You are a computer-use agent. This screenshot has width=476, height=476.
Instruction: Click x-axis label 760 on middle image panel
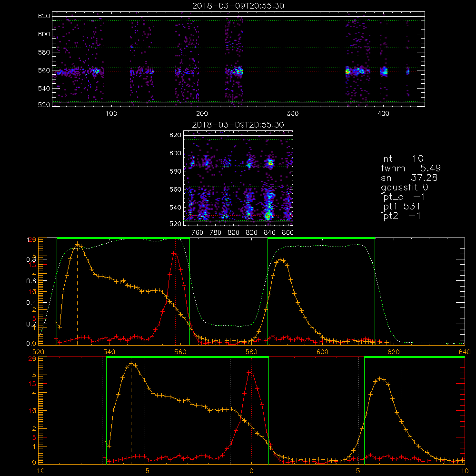[x=198, y=233]
